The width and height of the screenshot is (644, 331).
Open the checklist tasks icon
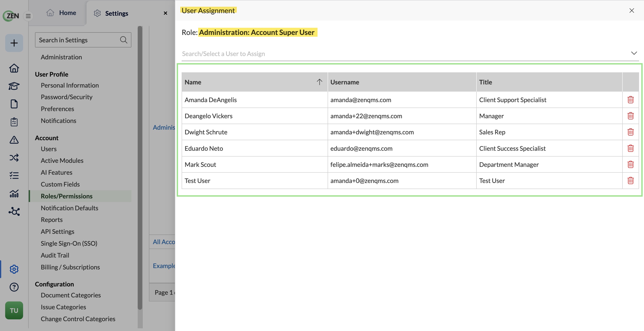click(x=14, y=176)
